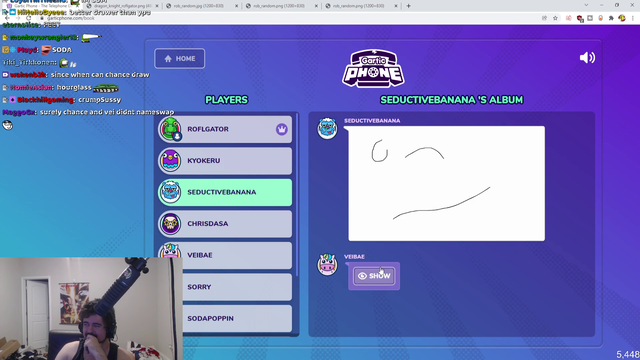Image resolution: width=640 pixels, height=360 pixels.
Task: Click ROFLGATOR's green gator avatar
Action: (x=170, y=129)
